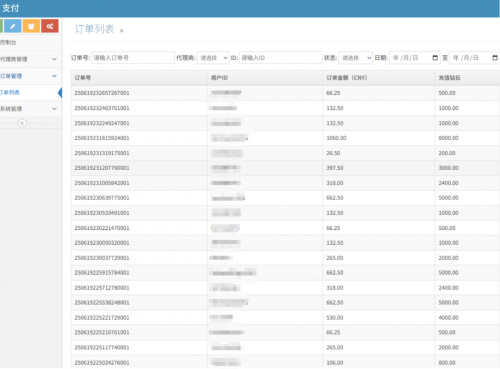Select order 250619230037729001
This screenshot has width=500, height=369.
tap(102, 258)
